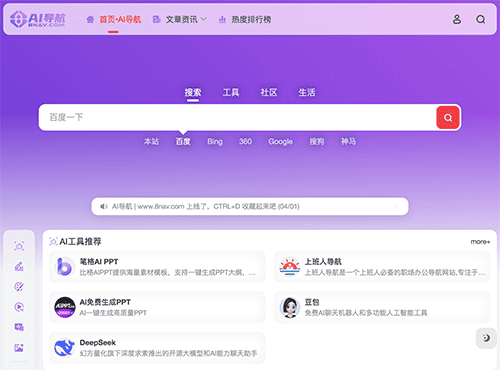Switch to the 搜索 search tab

coord(193,92)
